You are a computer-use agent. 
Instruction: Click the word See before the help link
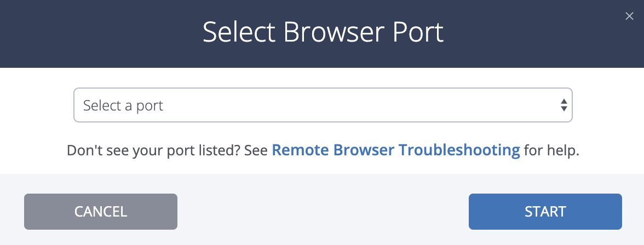click(x=256, y=150)
